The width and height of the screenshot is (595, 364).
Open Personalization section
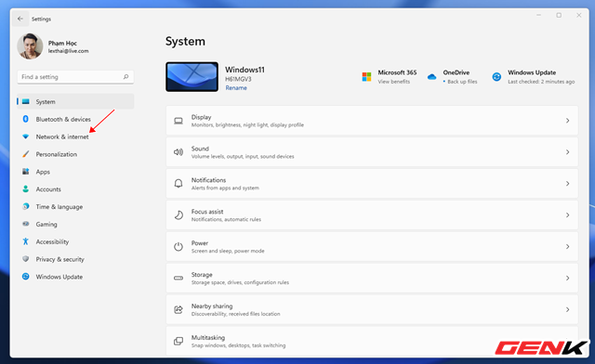click(75, 154)
